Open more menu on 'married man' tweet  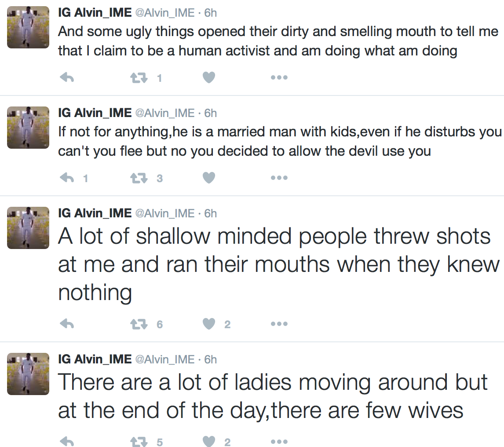click(x=279, y=178)
